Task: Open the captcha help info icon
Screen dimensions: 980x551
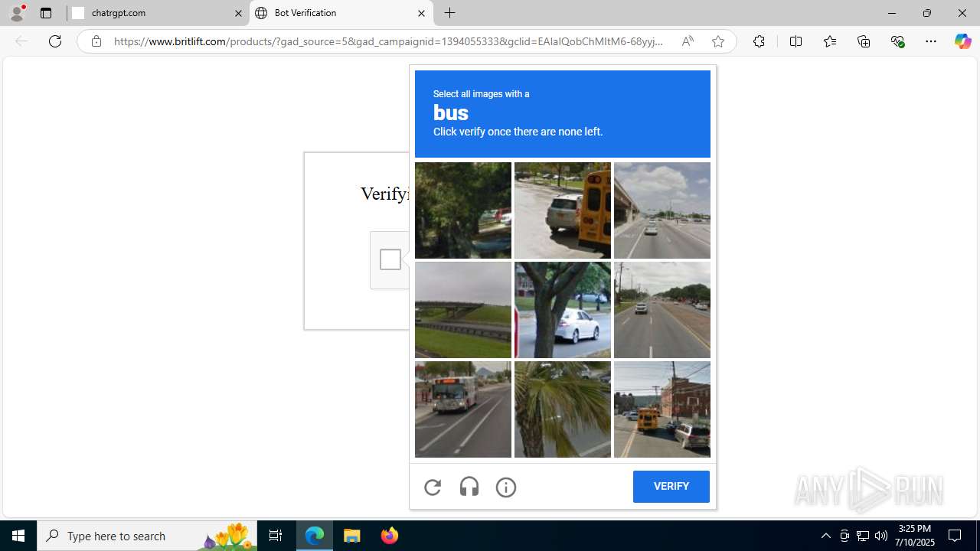Action: click(x=506, y=487)
